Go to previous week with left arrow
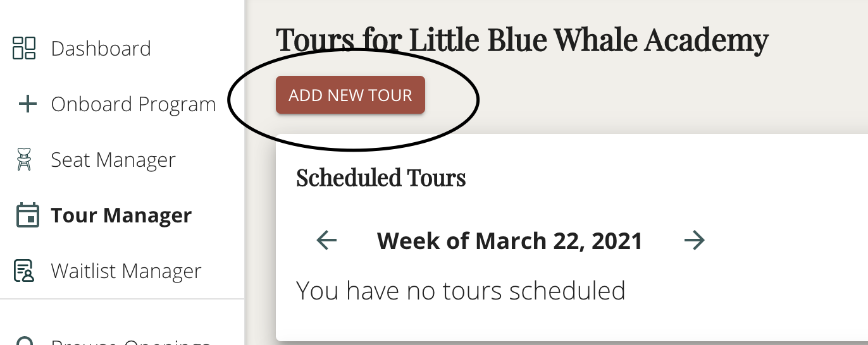 click(x=326, y=240)
